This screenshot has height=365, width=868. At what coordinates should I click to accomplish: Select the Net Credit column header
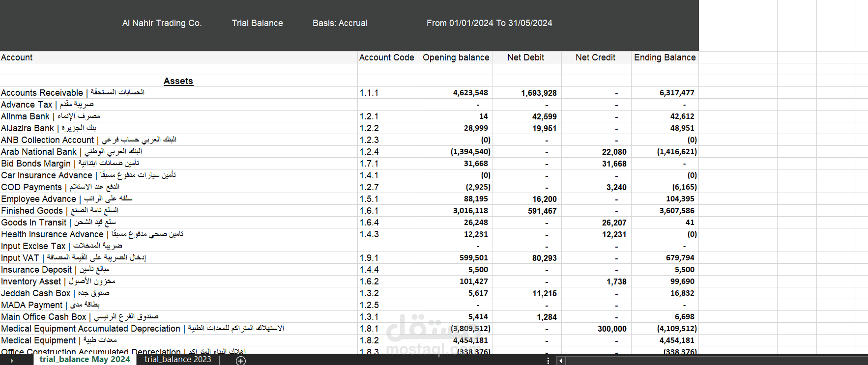pyautogui.click(x=596, y=57)
